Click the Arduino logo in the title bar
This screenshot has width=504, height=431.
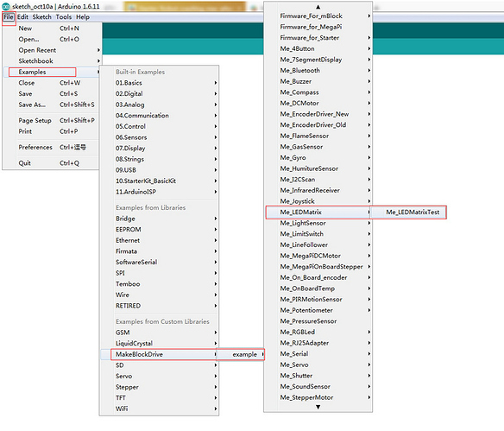point(6,6)
